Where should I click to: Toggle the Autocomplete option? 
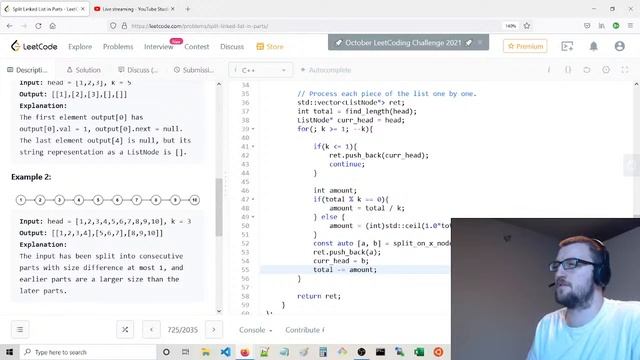(326, 70)
